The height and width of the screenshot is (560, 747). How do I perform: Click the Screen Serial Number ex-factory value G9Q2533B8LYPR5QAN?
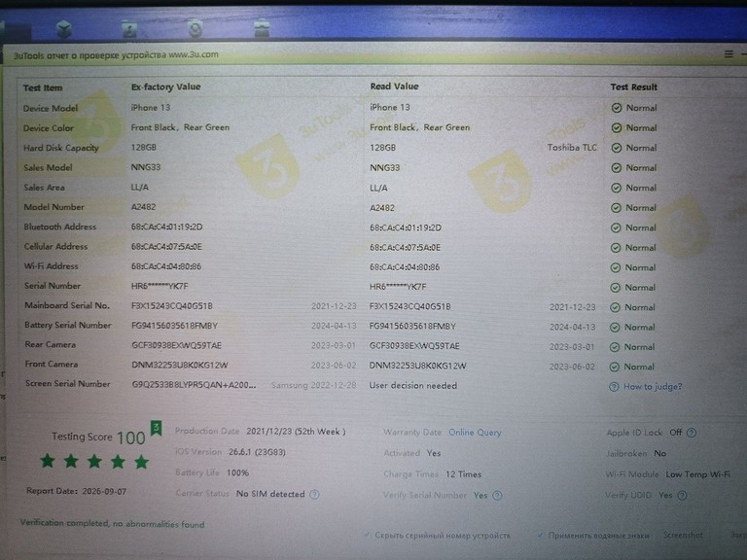194,385
